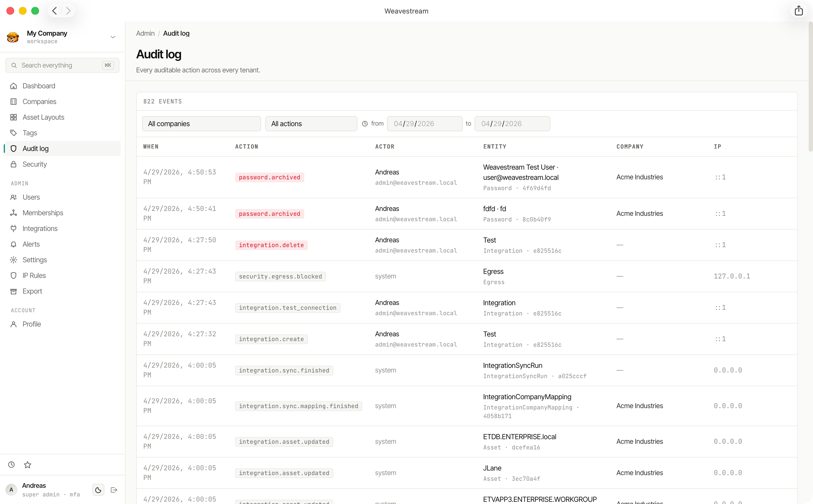Click the Export archive icon
This screenshot has height=504, width=813.
pos(13,291)
